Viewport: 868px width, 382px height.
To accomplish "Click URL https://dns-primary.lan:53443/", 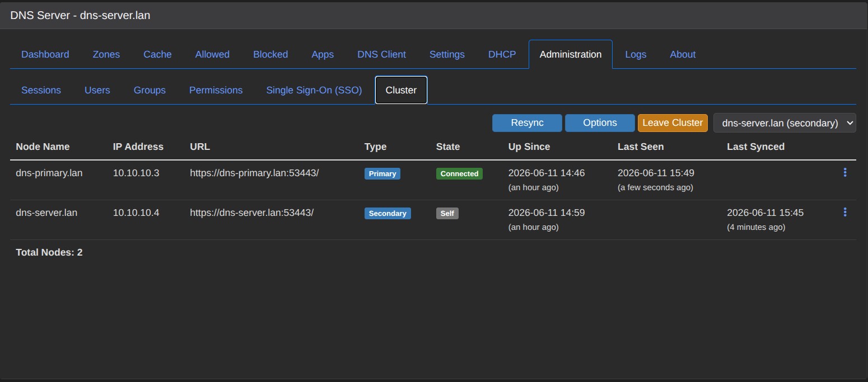I will click(254, 173).
